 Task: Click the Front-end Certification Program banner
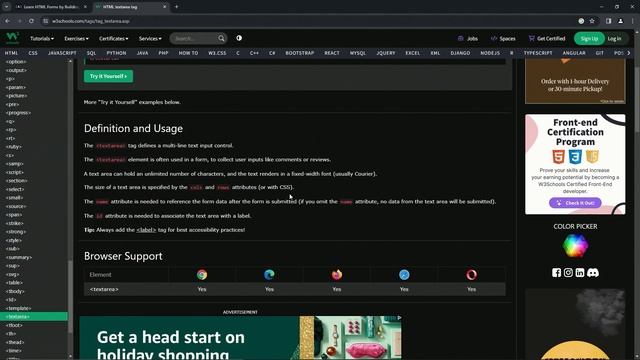[x=575, y=164]
